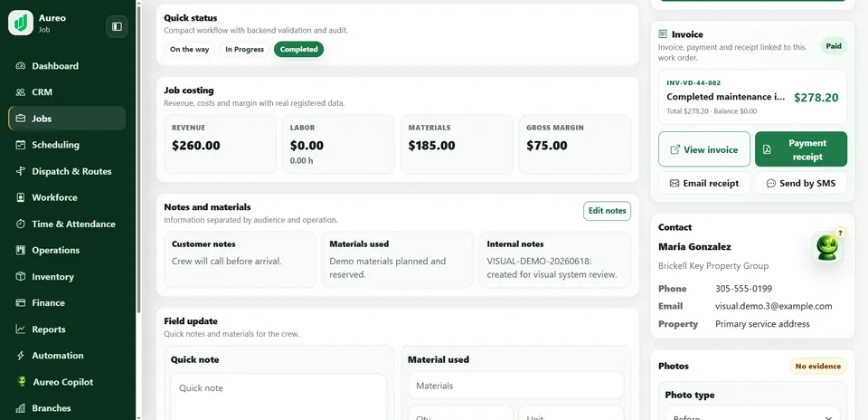
Task: Click the CRM people icon
Action: coord(21,92)
